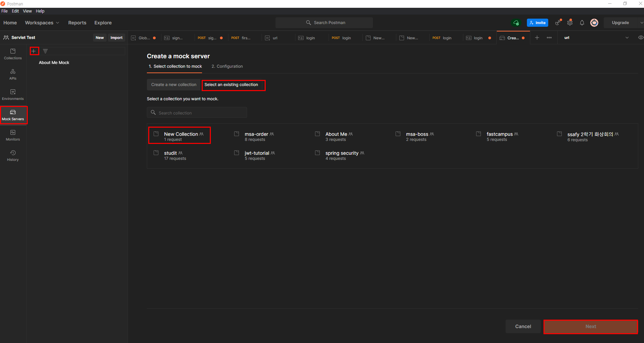644x343 pixels.
Task: Click the environment quick look eye icon
Action: (x=641, y=38)
